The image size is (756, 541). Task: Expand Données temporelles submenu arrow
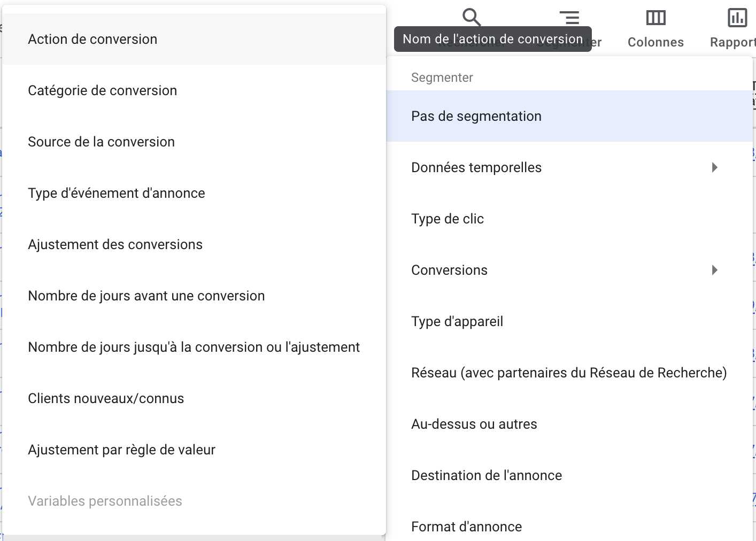(714, 167)
